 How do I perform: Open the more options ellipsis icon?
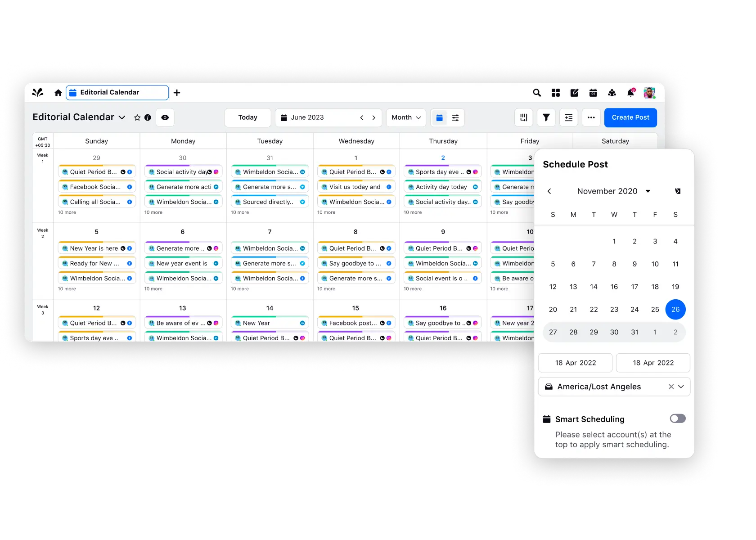pos(591,117)
